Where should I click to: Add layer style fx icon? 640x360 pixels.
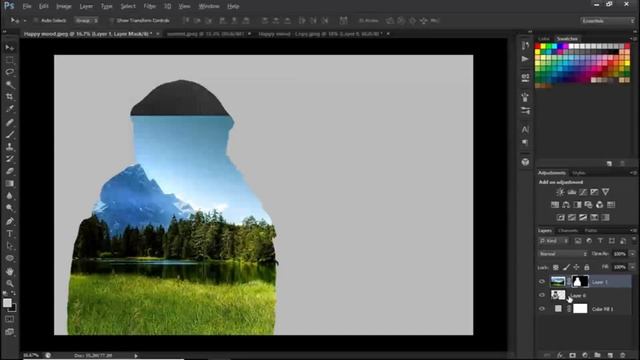tap(560, 356)
